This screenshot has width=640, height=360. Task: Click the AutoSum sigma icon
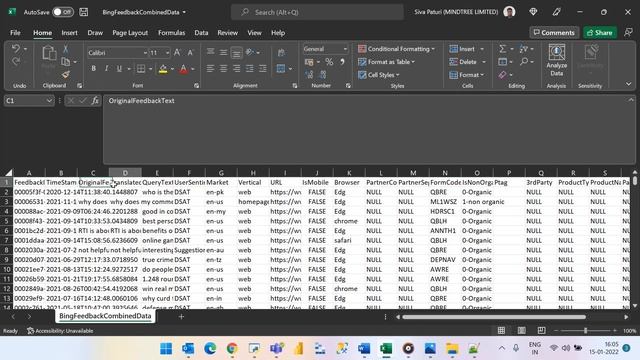point(502,49)
